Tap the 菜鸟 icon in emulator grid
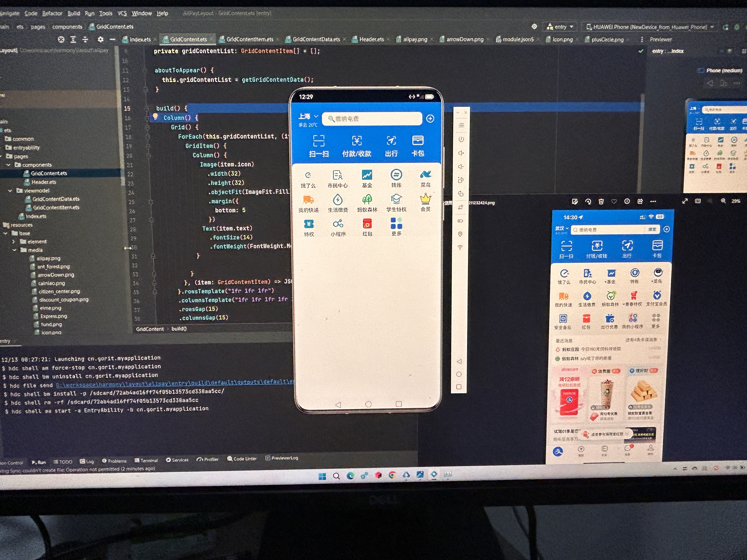The width and height of the screenshot is (747, 560). point(426,174)
